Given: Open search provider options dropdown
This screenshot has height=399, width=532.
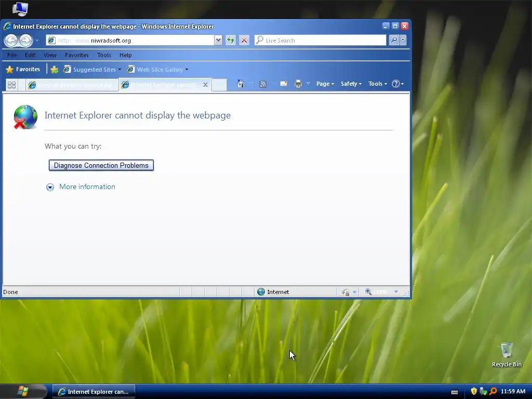Looking at the screenshot, I should (x=403, y=40).
